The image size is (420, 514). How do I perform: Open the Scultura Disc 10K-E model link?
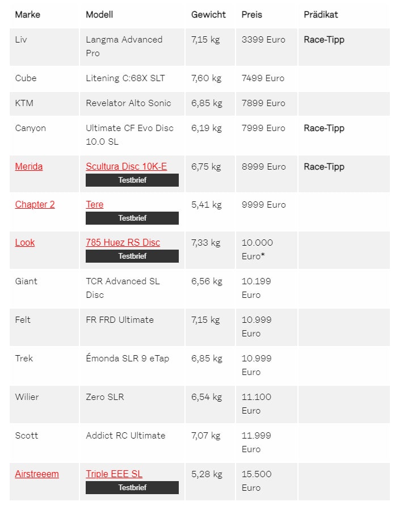pyautogui.click(x=126, y=167)
